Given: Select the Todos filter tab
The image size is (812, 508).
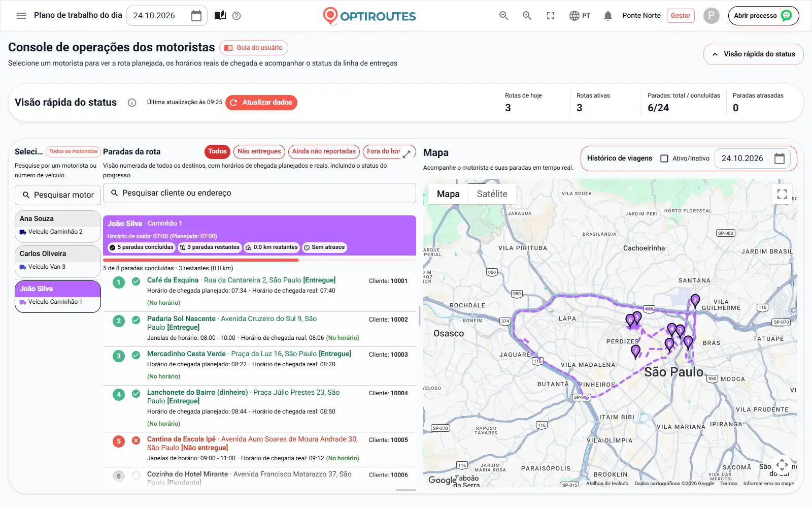Looking at the screenshot, I should click(x=217, y=151).
